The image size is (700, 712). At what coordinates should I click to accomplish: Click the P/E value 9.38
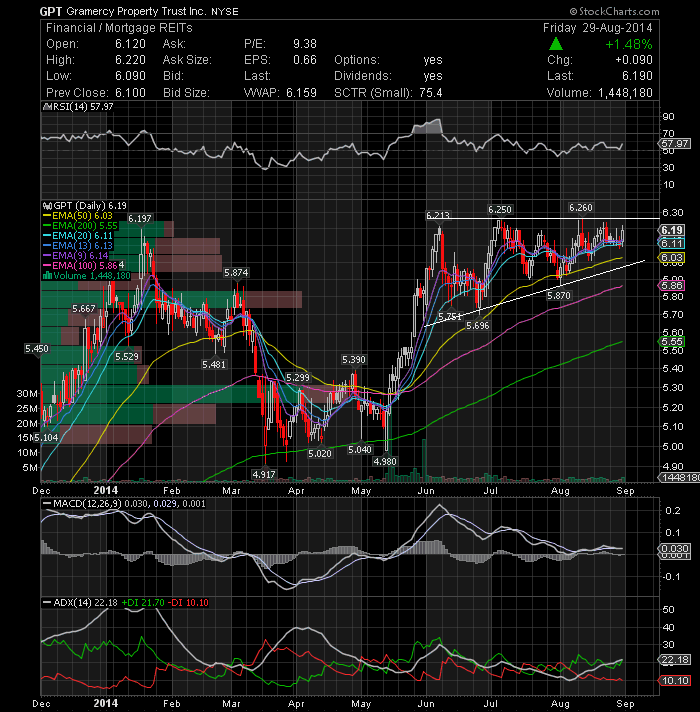point(305,44)
